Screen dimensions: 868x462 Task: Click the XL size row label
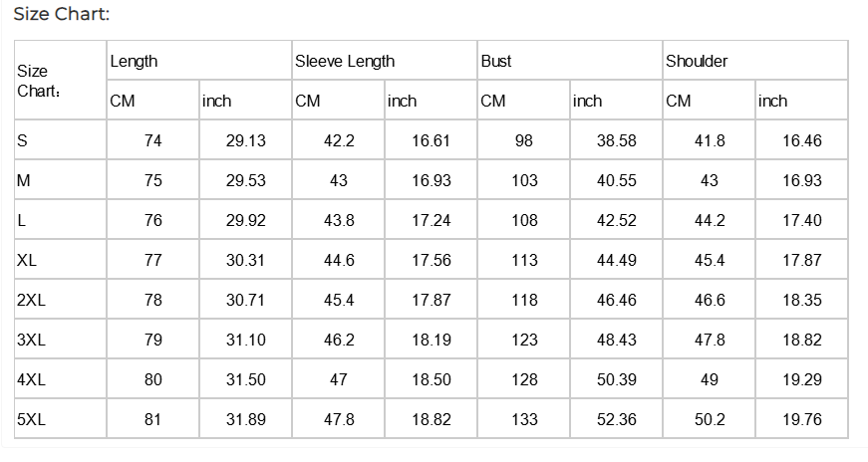tap(27, 260)
